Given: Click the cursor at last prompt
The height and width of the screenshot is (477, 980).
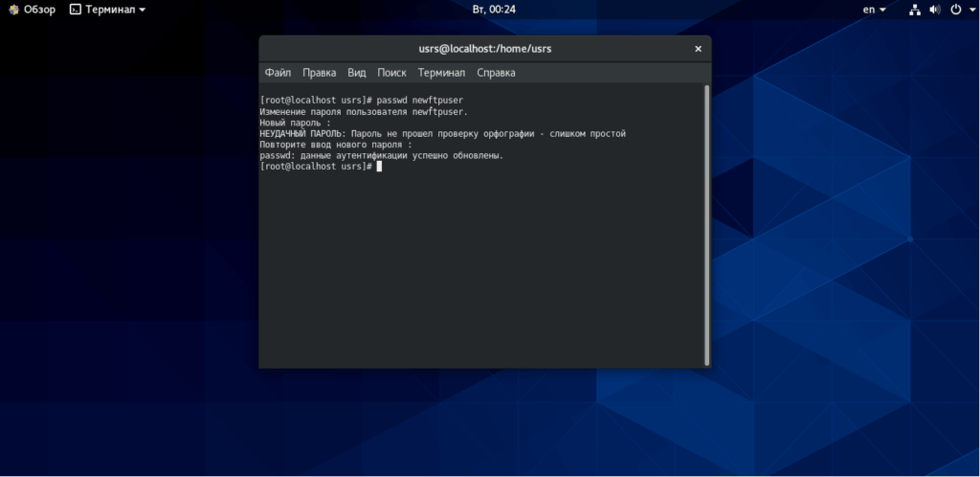Looking at the screenshot, I should click(x=379, y=167).
